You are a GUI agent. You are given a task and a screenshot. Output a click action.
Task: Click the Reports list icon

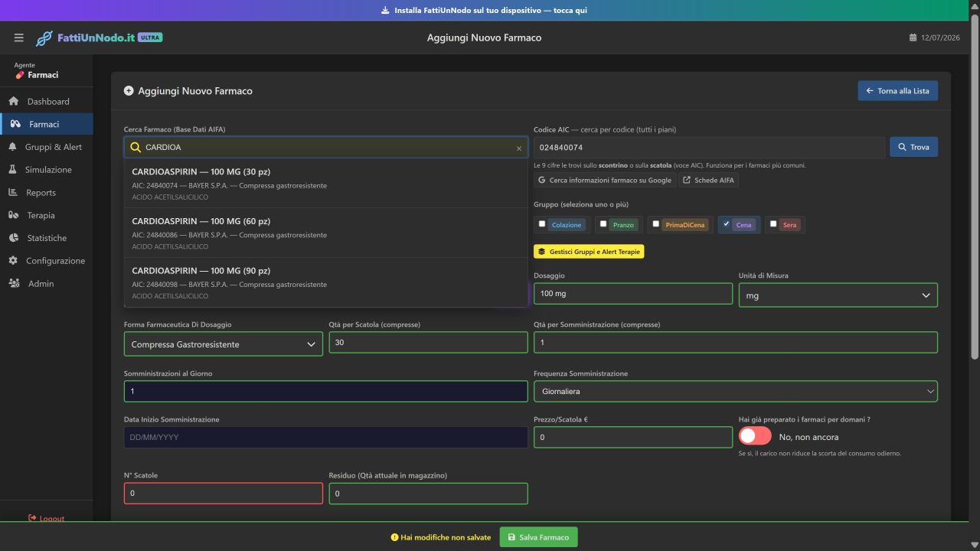click(13, 192)
